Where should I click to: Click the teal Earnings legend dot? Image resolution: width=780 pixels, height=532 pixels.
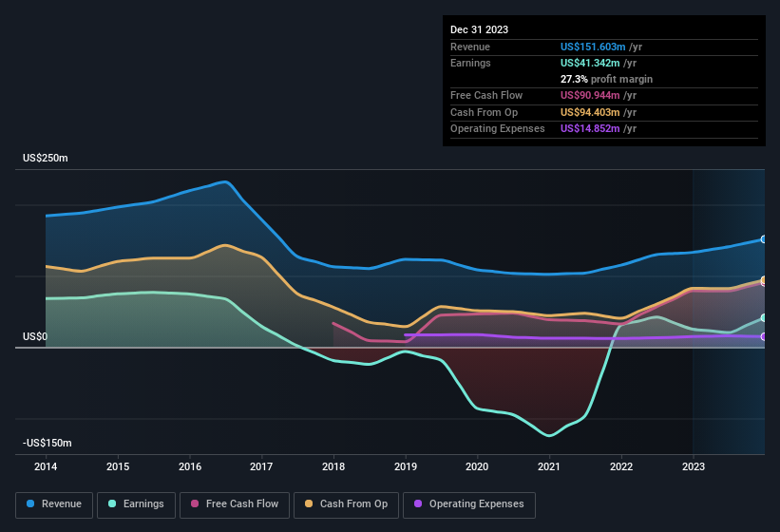coord(113,503)
